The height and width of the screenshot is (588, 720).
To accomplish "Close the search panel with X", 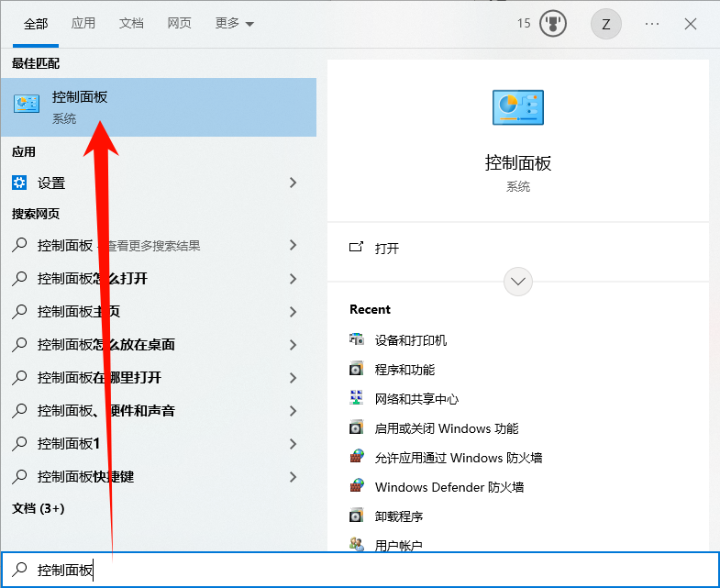I will [691, 24].
